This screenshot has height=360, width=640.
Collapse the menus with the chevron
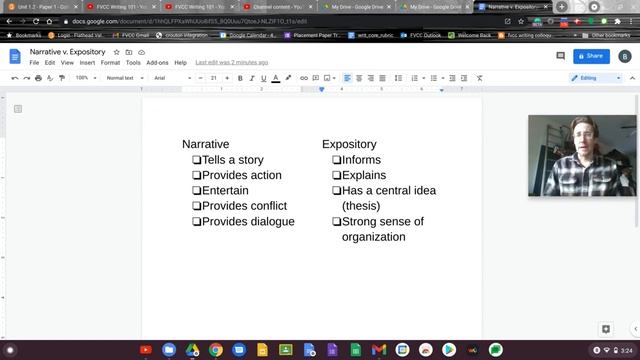[x=632, y=78]
